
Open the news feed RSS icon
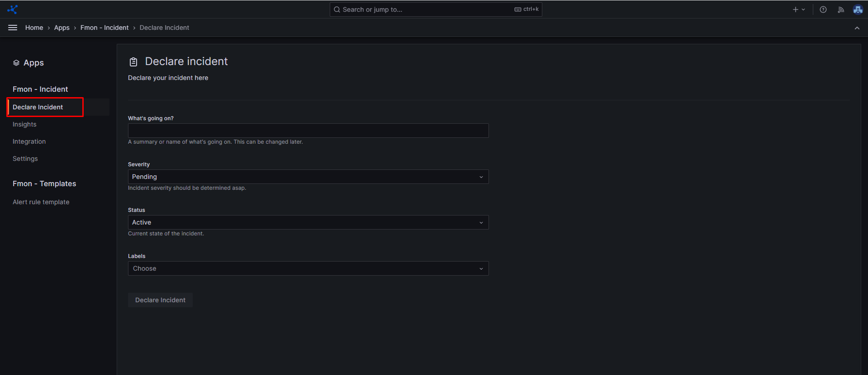point(840,9)
